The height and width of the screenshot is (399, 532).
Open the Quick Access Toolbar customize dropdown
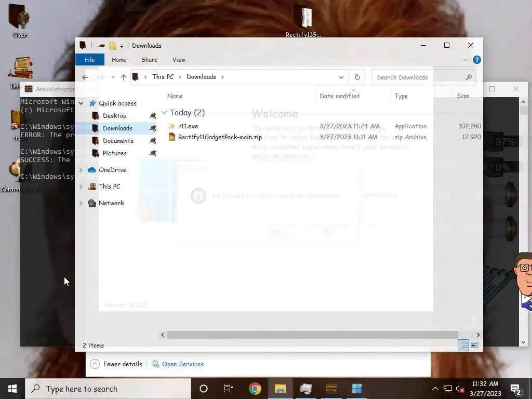pos(122,46)
